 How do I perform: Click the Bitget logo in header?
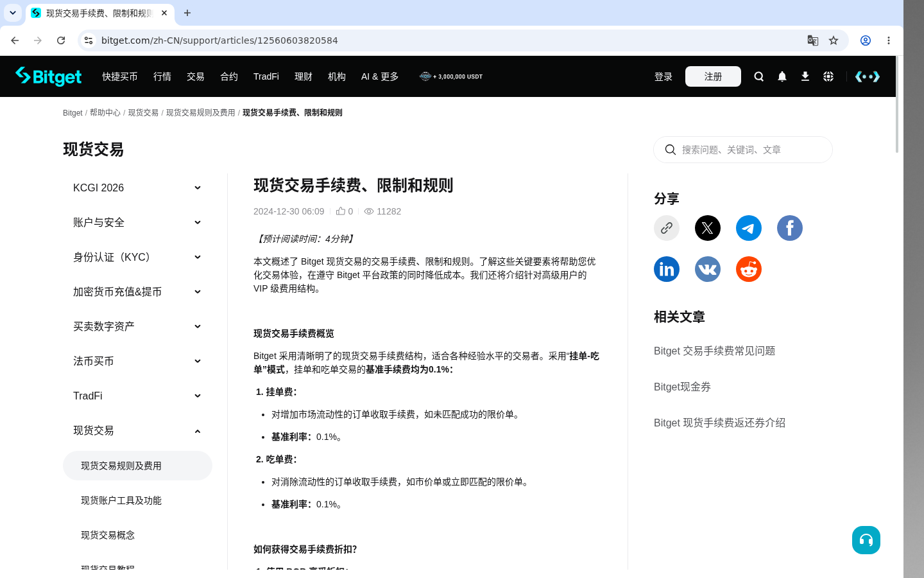click(x=49, y=76)
